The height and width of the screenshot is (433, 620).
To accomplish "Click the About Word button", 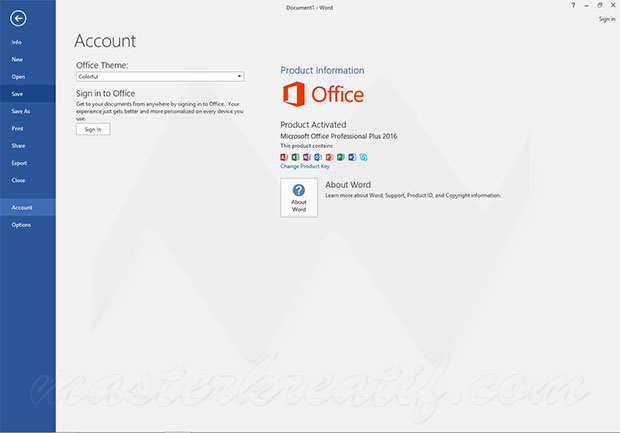I will tap(299, 197).
